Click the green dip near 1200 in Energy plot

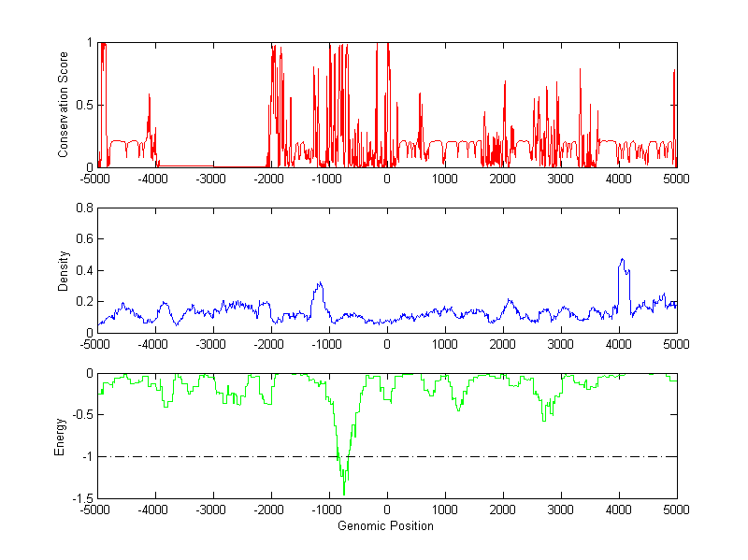coord(458,409)
